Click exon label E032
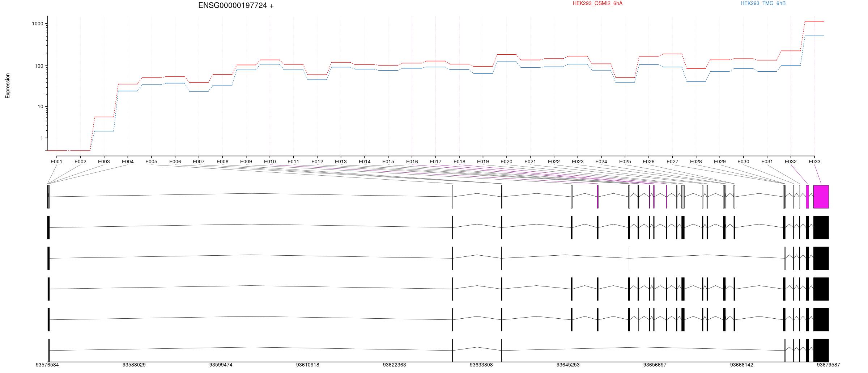 pyautogui.click(x=791, y=162)
